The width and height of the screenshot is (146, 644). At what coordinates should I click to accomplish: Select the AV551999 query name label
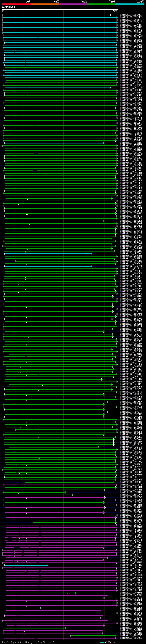(8, 7)
